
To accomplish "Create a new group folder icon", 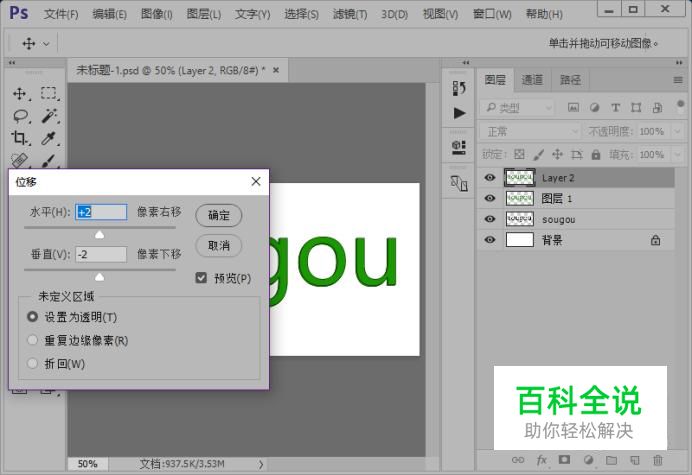I will (x=611, y=460).
